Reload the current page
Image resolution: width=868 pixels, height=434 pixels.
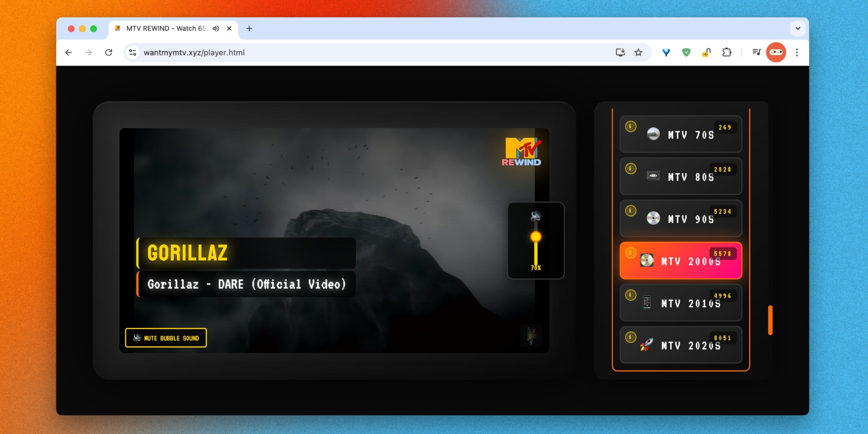(x=108, y=52)
